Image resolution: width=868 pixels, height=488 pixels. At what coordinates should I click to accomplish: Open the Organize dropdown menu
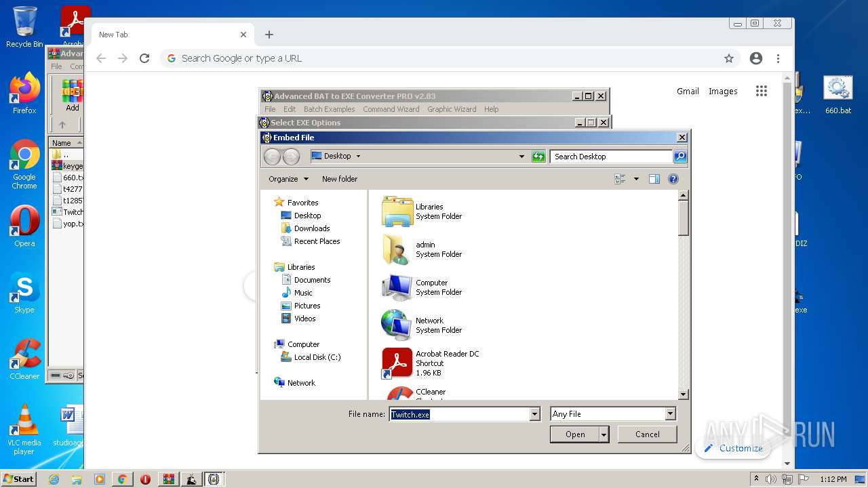tap(288, 179)
